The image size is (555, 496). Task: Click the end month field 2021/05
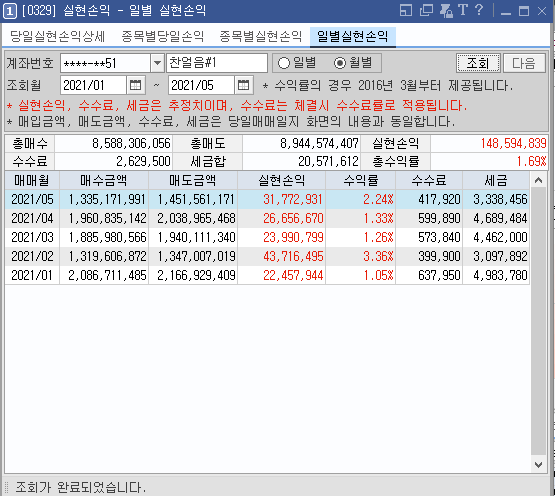tap(201, 85)
